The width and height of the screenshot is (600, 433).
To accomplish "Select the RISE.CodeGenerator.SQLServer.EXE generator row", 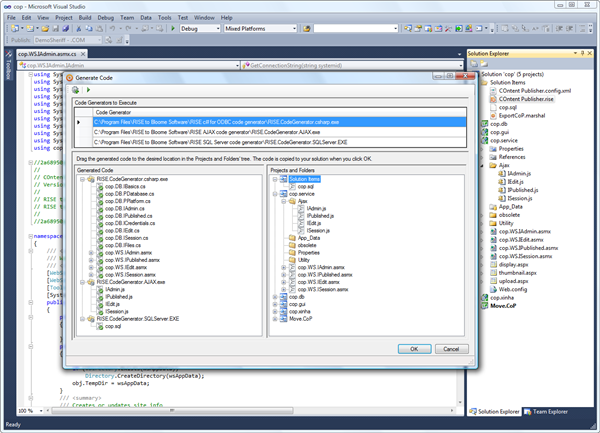I will [279, 142].
